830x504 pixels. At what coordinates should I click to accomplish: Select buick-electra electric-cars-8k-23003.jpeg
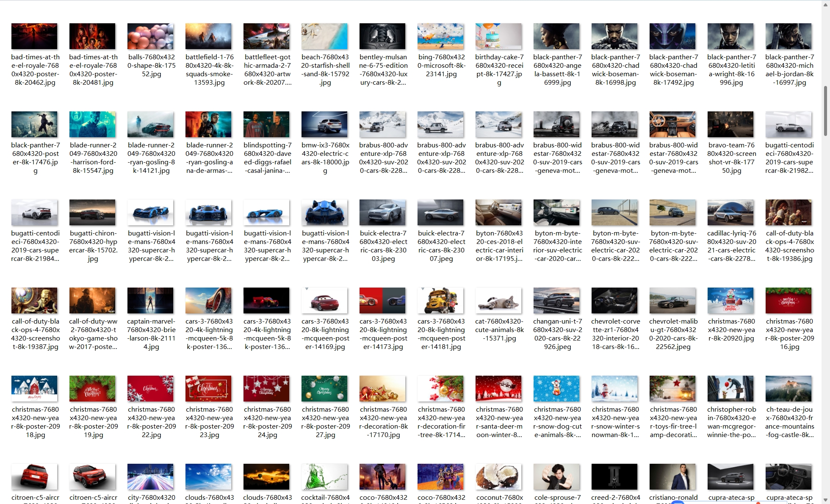point(382,213)
